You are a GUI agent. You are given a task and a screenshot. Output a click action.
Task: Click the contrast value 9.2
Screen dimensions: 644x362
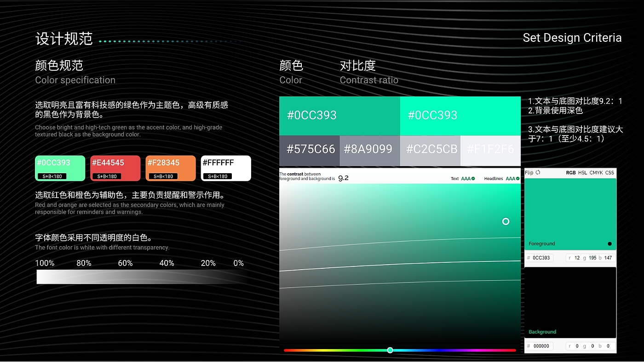(343, 178)
